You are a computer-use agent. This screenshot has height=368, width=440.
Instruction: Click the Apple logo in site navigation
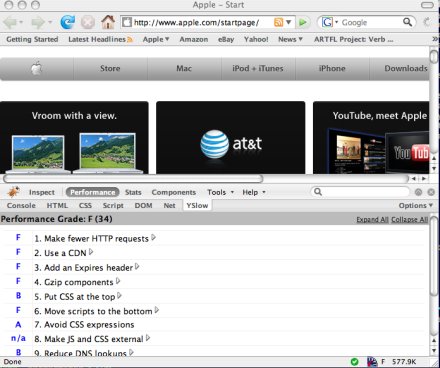[37, 69]
